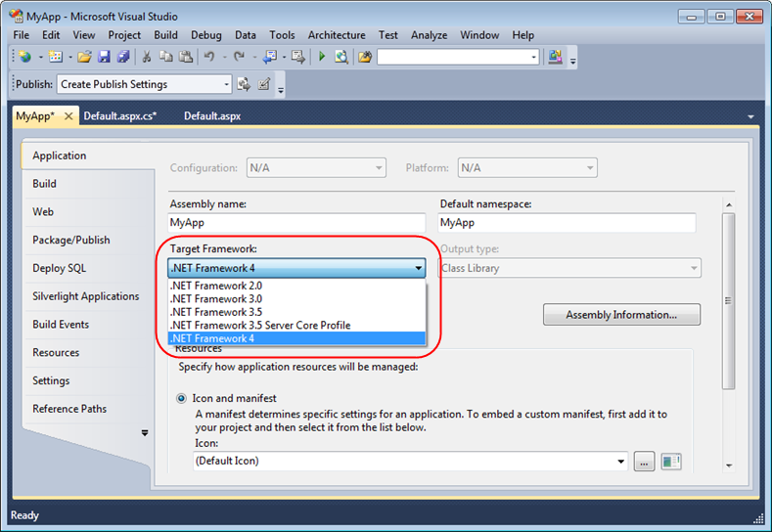Image resolution: width=772 pixels, height=532 pixels.
Task: Click the Default namespace input field
Action: click(x=567, y=222)
